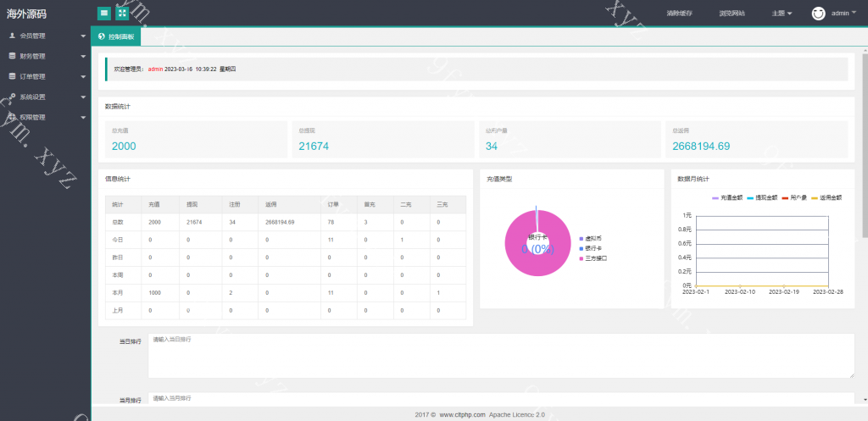
Task: Click the 系统设置 gears icon
Action: click(12, 97)
